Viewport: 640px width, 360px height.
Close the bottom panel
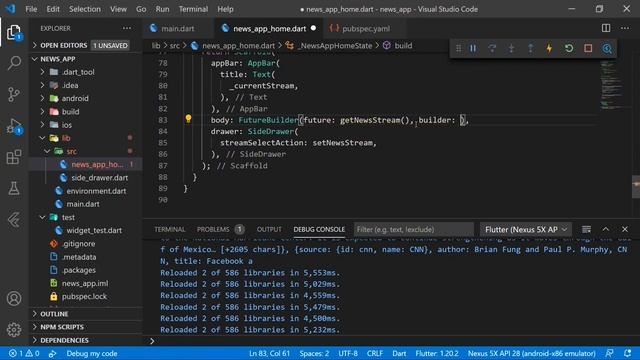point(625,229)
